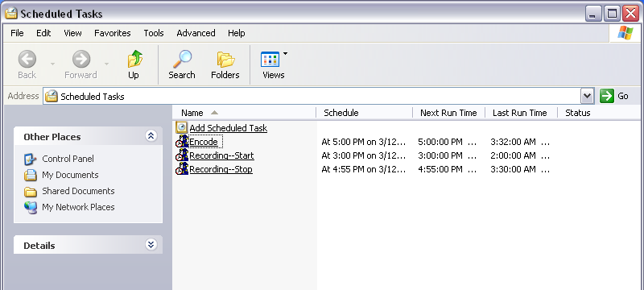644x290 pixels.
Task: Open the Search magnifier tool
Action: click(182, 59)
